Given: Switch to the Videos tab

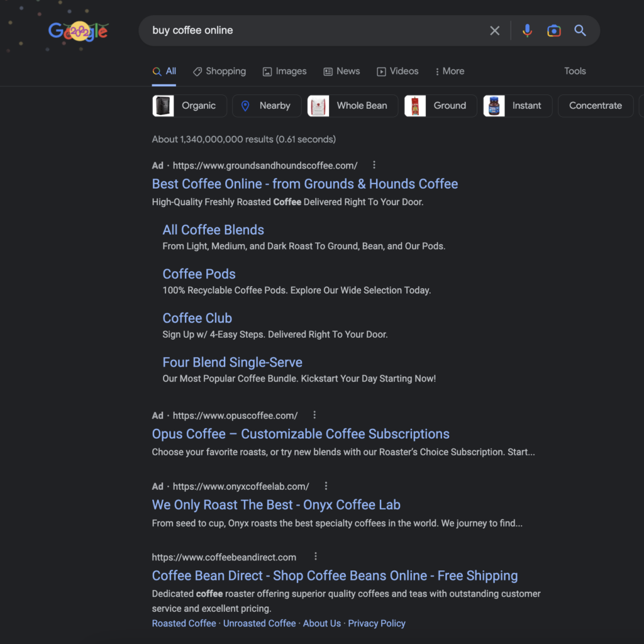Looking at the screenshot, I should (397, 72).
